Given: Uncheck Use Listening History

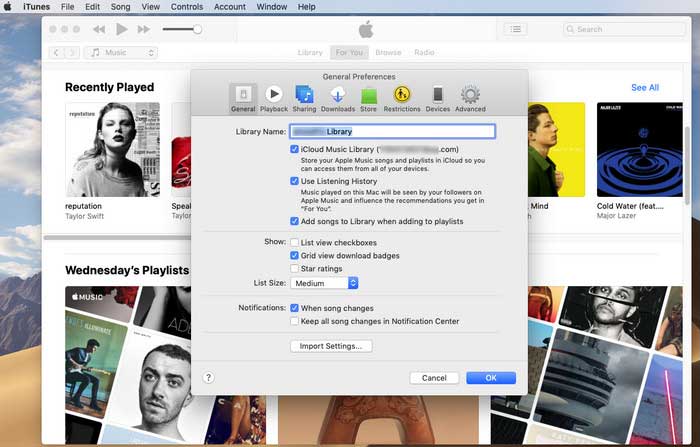Looking at the screenshot, I should point(294,181).
